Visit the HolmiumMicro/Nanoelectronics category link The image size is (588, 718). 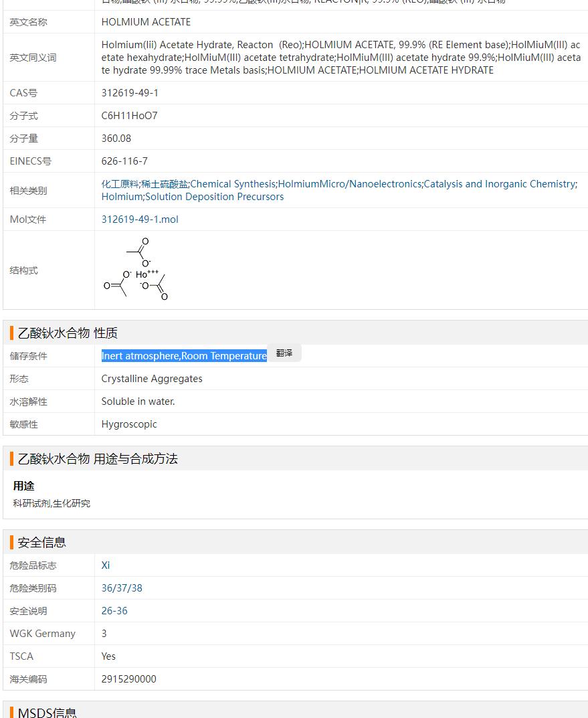350,184
